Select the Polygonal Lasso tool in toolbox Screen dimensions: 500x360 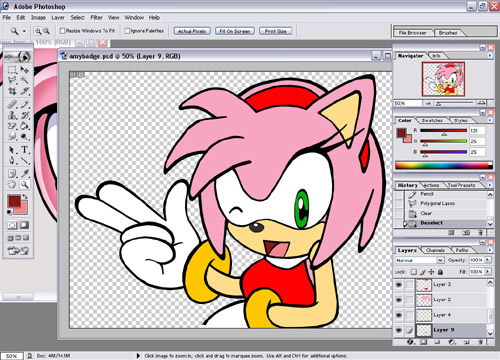click(12, 80)
